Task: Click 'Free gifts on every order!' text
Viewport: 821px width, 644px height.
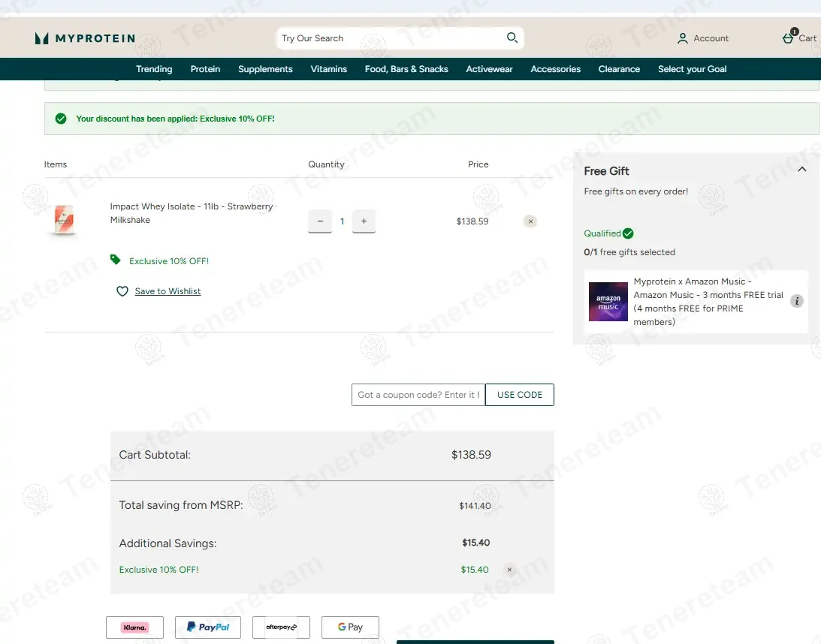Action: 635,191
